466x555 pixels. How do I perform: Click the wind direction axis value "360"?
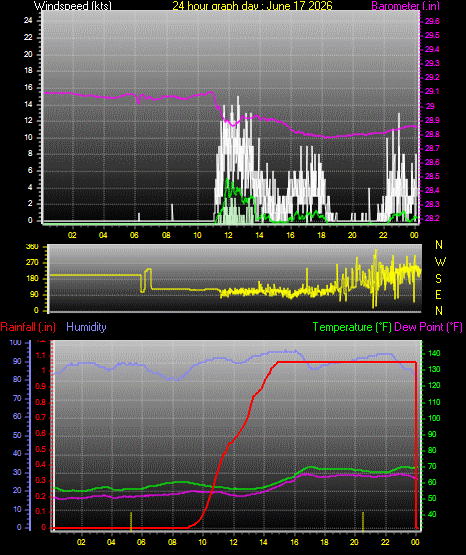click(x=32, y=247)
